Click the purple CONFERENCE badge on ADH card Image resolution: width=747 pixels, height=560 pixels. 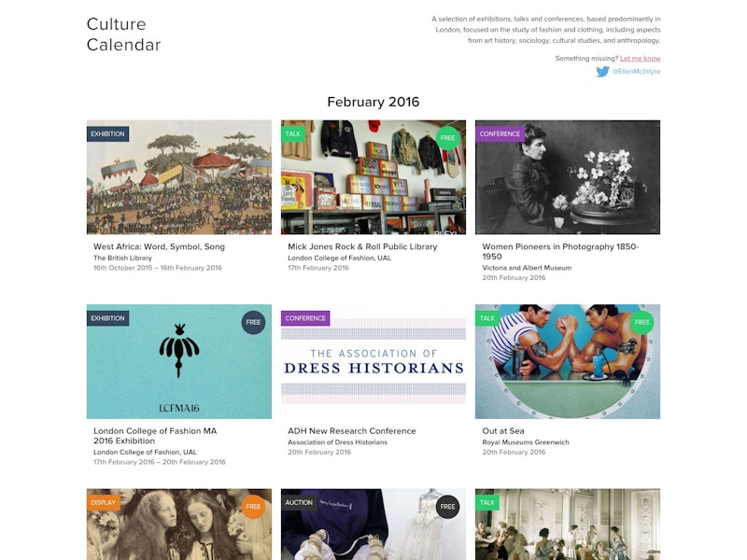[308, 318]
